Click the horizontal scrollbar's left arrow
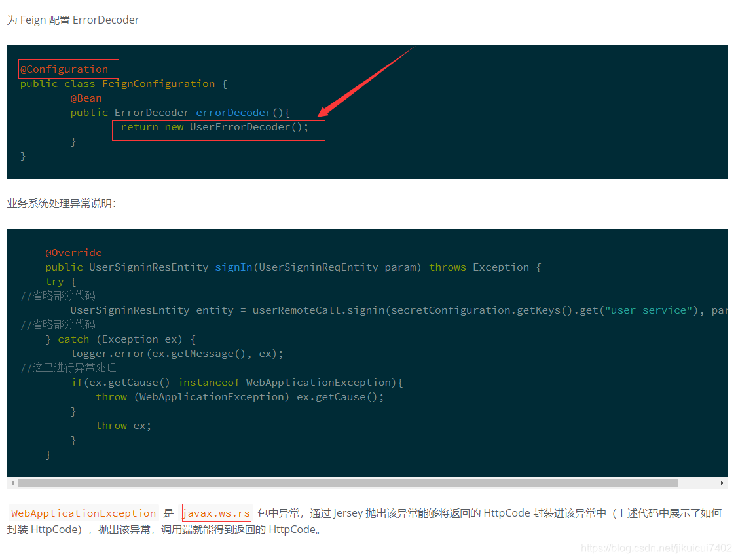The height and width of the screenshot is (560, 738). (x=12, y=483)
